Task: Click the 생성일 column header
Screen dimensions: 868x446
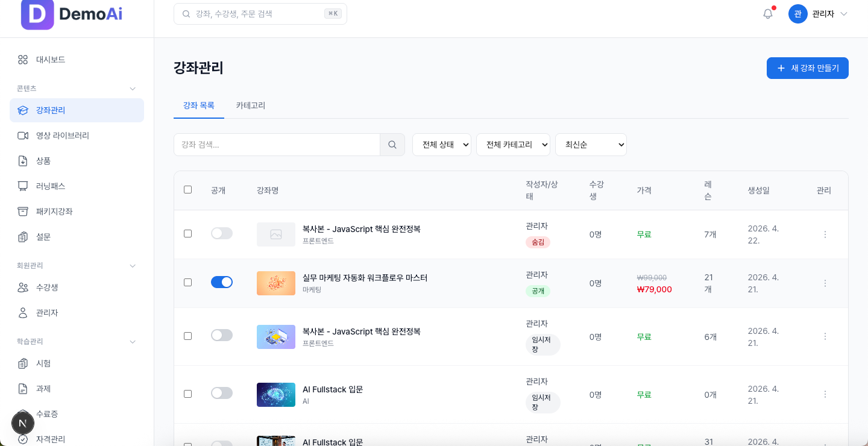Action: tap(759, 190)
